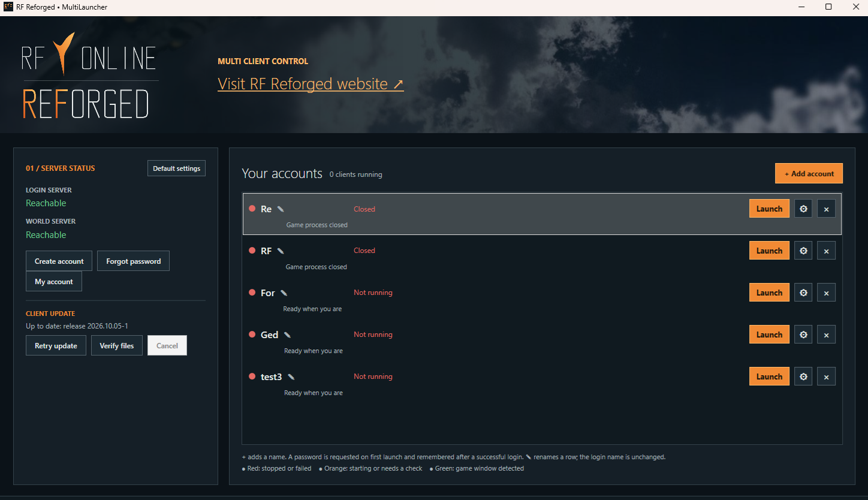Rename the Re account with pencil icon
Viewport: 868px width, 500px height.
point(281,209)
